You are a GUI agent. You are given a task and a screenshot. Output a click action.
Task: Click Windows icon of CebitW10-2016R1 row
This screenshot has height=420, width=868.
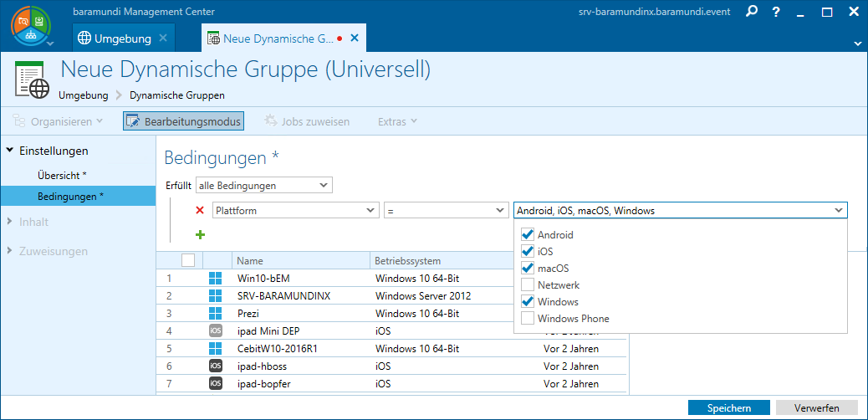(216, 349)
